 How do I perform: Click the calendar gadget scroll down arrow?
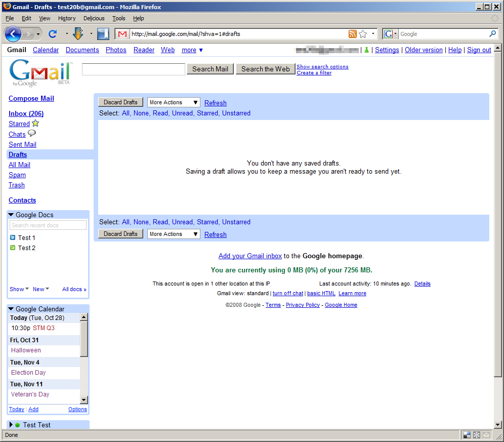point(84,400)
